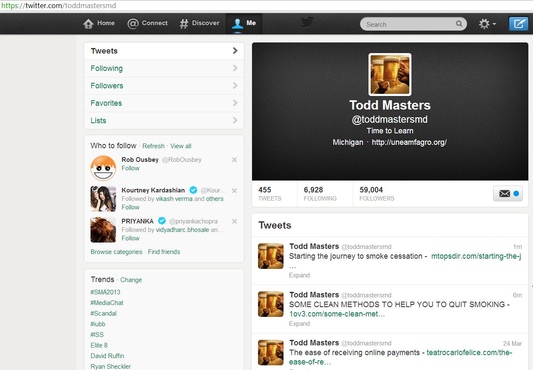533x370 pixels.
Task: Open the Followers list chevron
Action: pos(235,85)
